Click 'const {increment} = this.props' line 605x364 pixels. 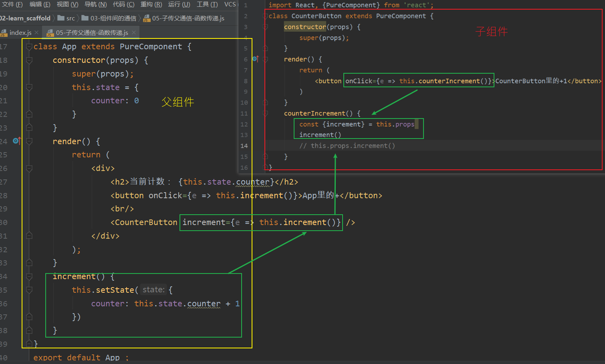tap(357, 124)
